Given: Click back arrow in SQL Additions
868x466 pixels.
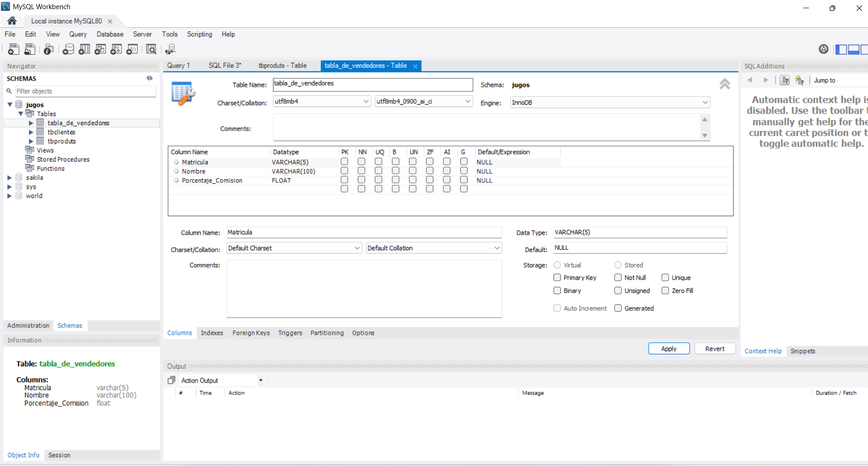Looking at the screenshot, I should click(750, 80).
